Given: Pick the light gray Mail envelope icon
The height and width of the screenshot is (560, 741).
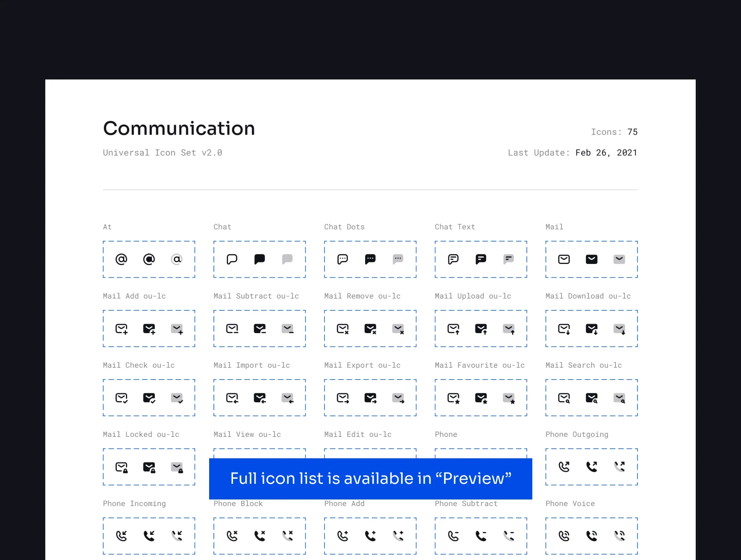Looking at the screenshot, I should click(x=619, y=259).
